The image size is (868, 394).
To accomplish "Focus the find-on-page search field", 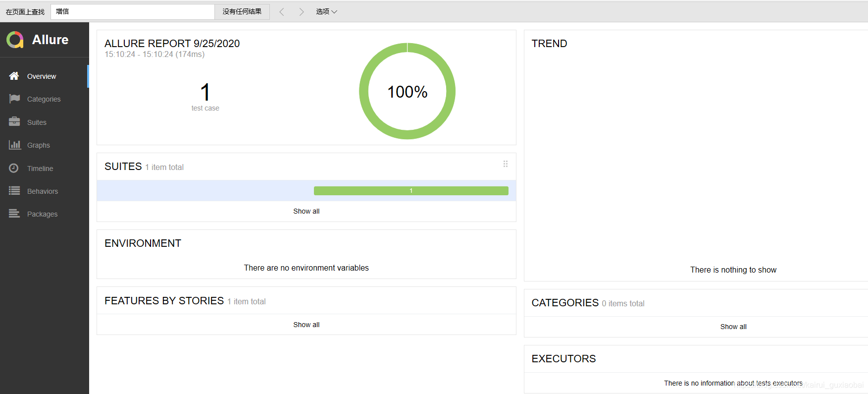I will pos(132,11).
